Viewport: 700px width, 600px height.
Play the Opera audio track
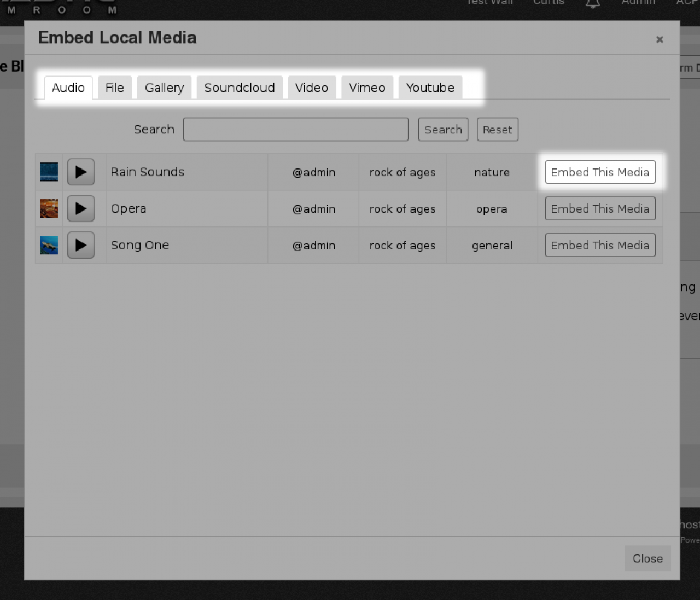[x=81, y=209]
